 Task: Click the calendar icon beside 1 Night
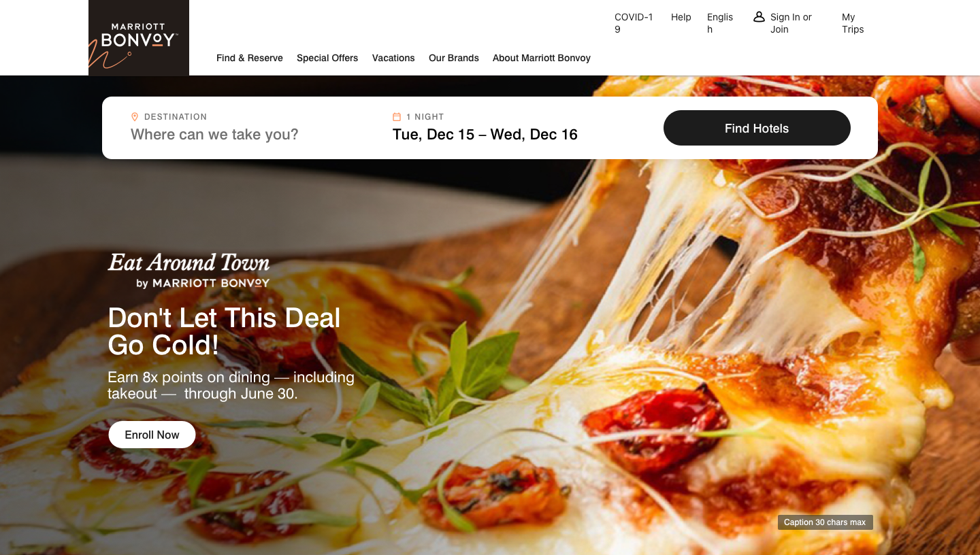point(397,117)
